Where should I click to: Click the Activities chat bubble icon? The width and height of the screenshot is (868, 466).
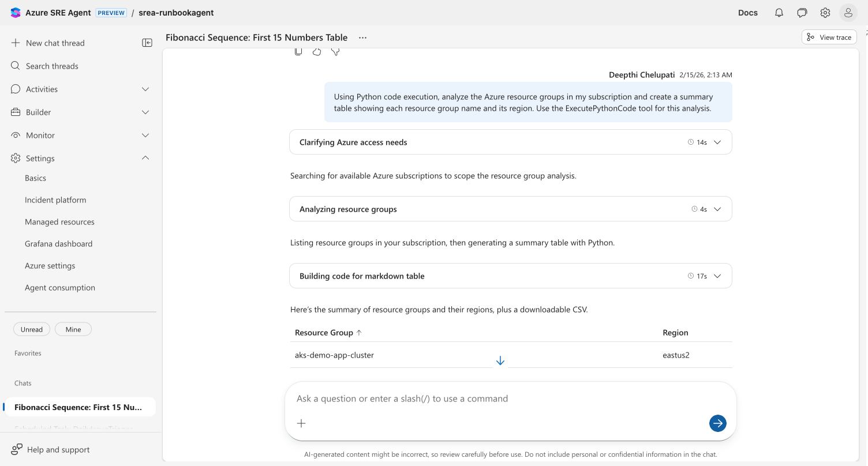(16, 89)
